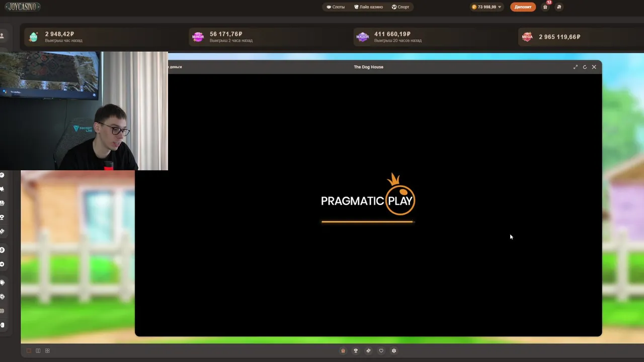
Task: Open the Слоты section
Action: coord(336,7)
